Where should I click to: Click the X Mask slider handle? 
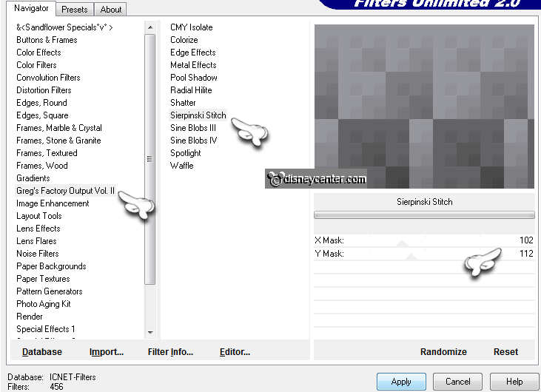(x=403, y=244)
